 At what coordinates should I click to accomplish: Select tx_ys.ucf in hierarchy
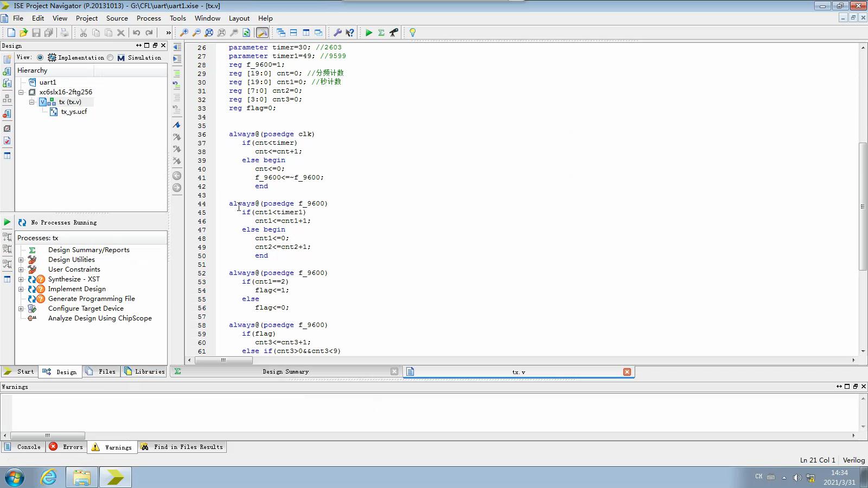pyautogui.click(x=74, y=112)
